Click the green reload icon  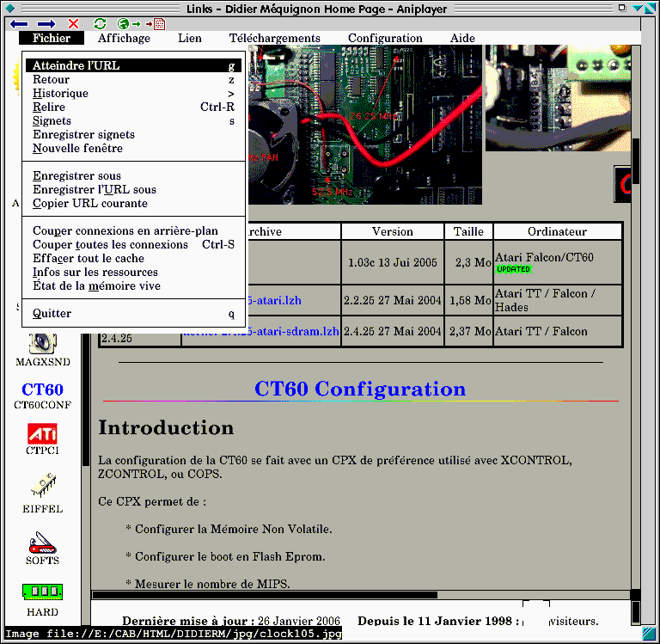[x=101, y=24]
